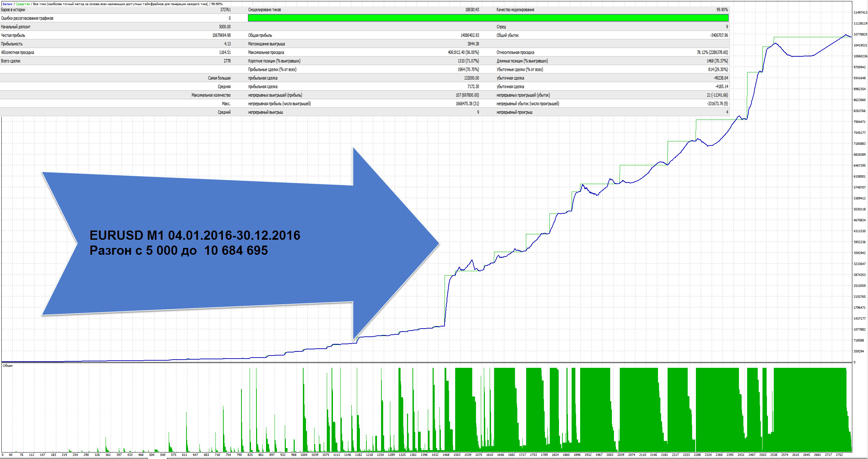Select the 'Начальный депозит' label
Screen dimensions: 868x459
16,27
